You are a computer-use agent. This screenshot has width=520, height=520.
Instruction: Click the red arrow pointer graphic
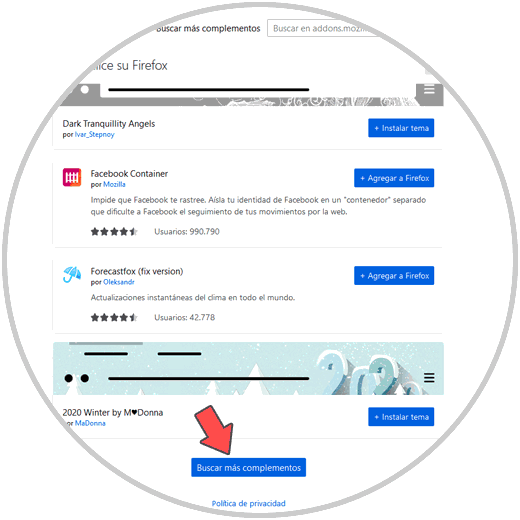[215, 430]
